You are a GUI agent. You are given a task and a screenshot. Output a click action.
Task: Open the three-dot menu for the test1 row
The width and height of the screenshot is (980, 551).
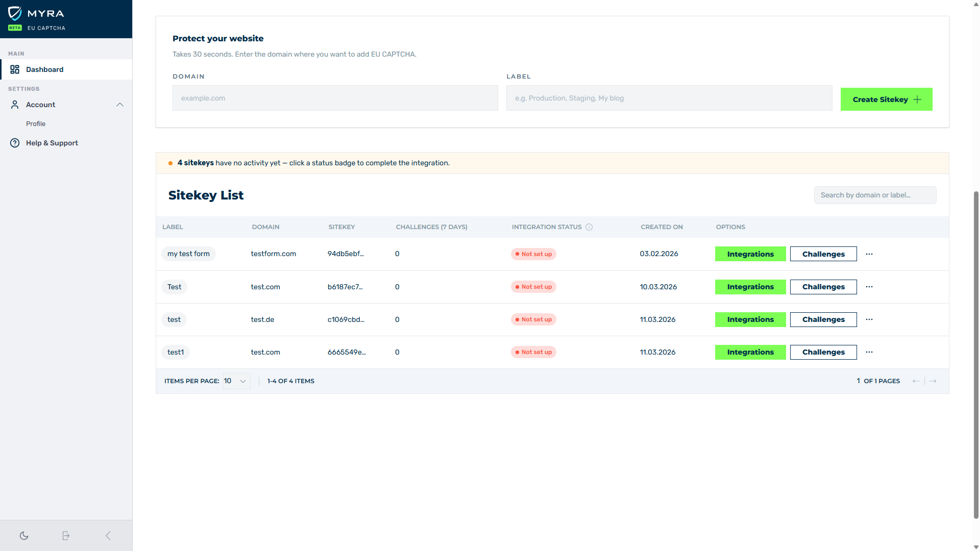click(x=869, y=352)
